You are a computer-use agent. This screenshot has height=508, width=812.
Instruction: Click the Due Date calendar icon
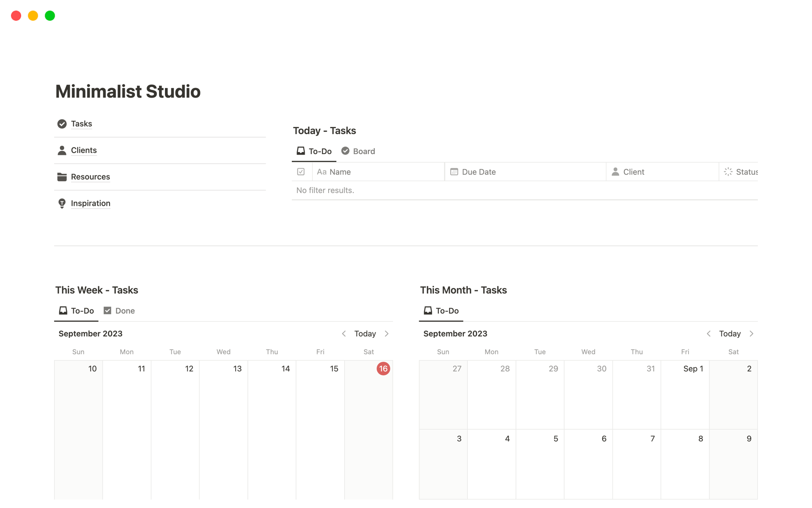coord(454,172)
